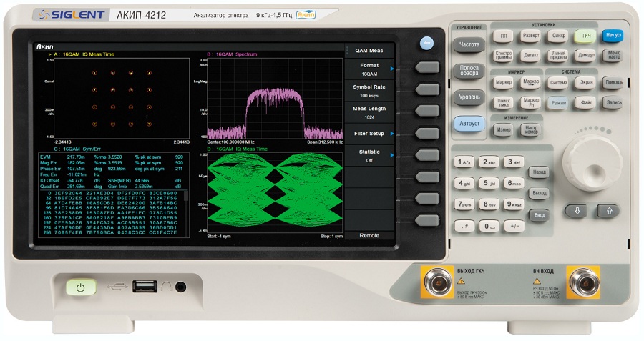Click the blue back arrow button

tap(426, 43)
